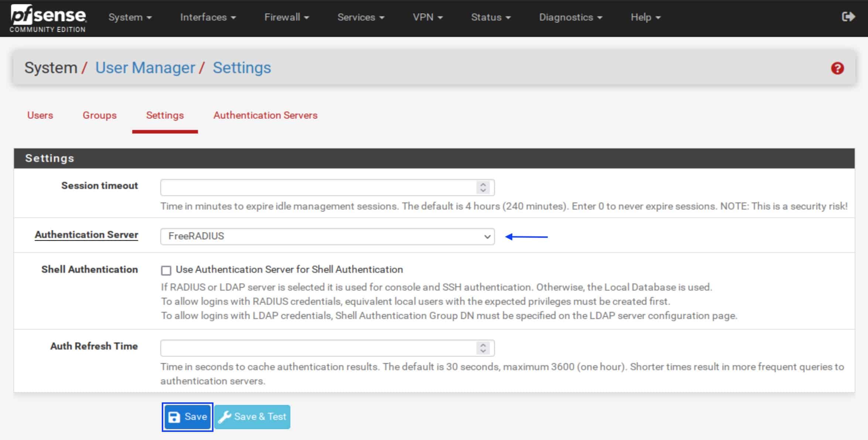Open the Services menu
868x440 pixels.
click(361, 17)
